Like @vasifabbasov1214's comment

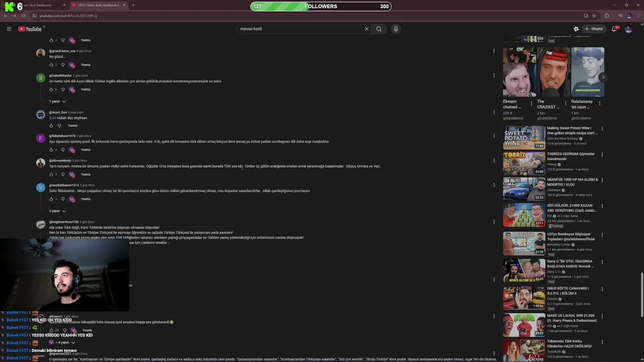51,199
